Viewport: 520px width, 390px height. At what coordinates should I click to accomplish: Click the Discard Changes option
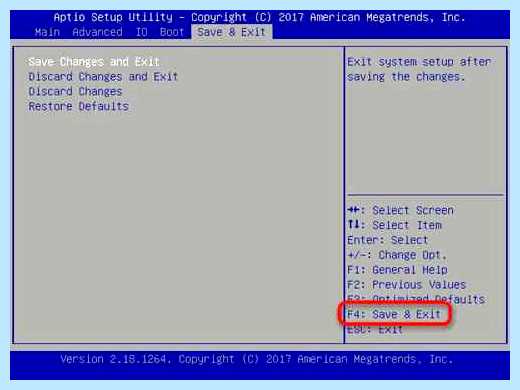[75, 92]
